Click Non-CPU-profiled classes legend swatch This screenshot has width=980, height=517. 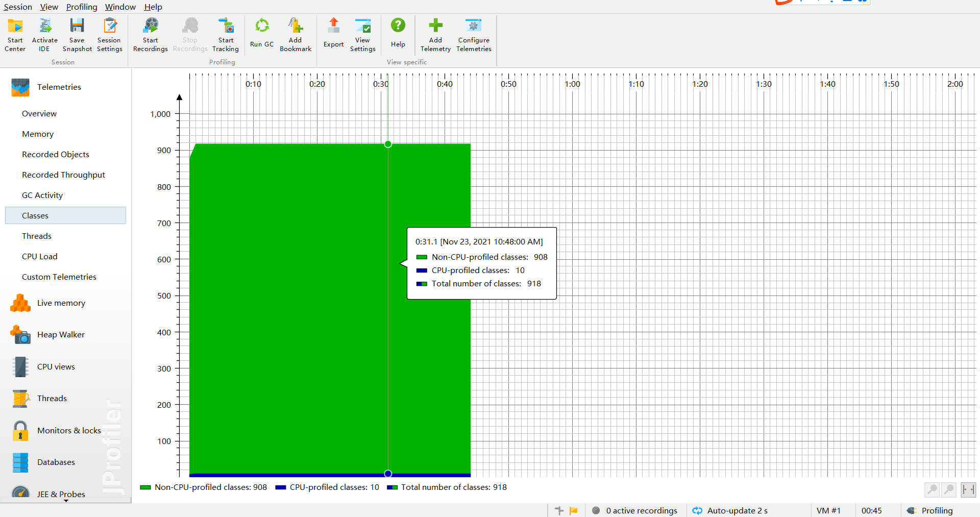click(x=145, y=487)
